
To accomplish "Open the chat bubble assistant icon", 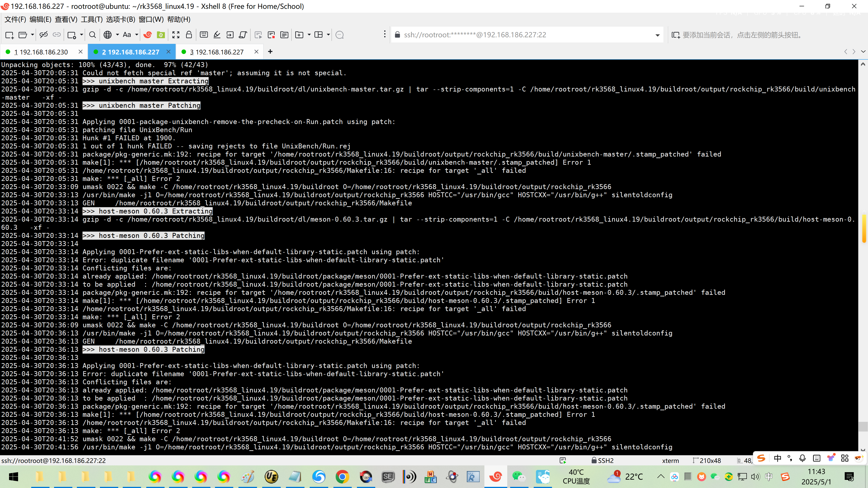I will [x=340, y=35].
